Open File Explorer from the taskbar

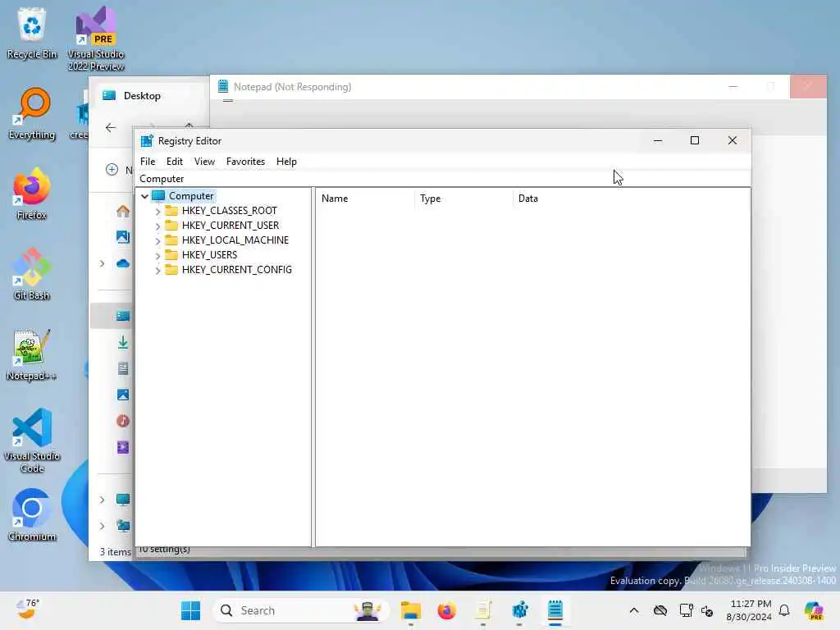click(x=411, y=610)
